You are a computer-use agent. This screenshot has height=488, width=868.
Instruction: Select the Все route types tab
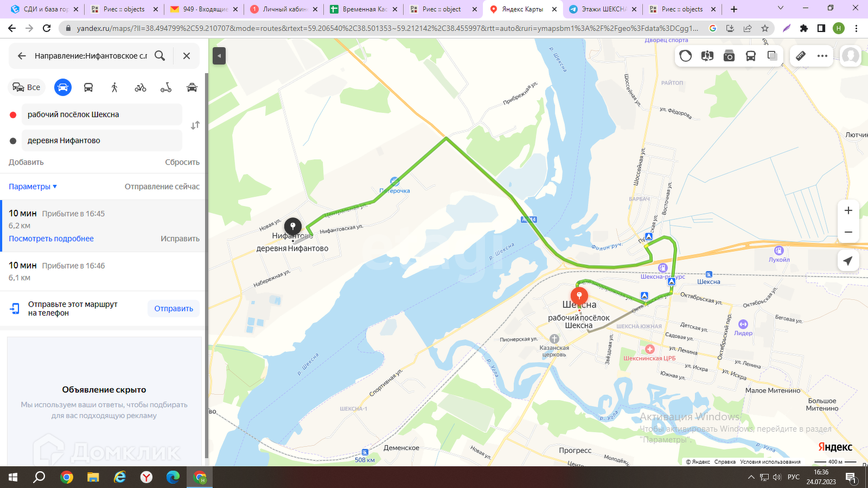pos(27,87)
